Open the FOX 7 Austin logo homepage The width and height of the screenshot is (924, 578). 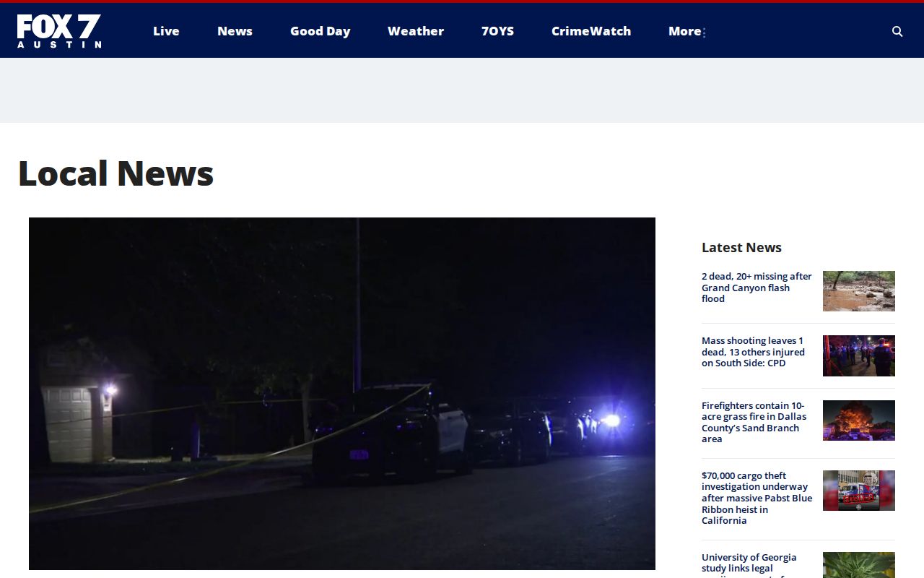coord(59,31)
